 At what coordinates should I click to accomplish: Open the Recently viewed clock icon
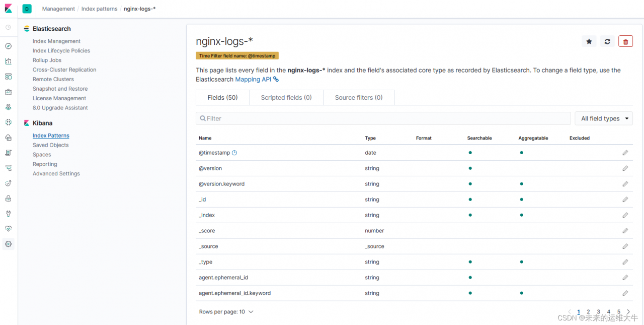(8, 27)
